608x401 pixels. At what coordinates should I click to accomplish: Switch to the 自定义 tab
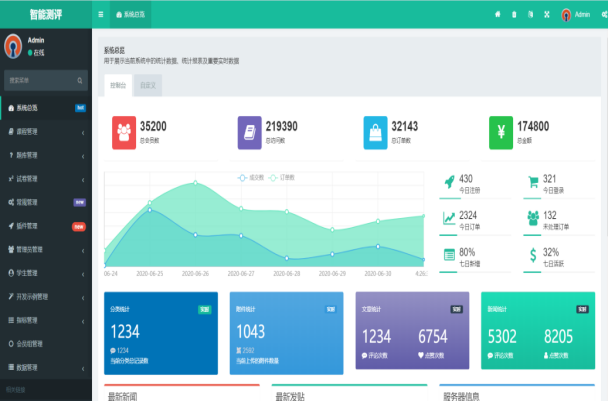tap(147, 86)
